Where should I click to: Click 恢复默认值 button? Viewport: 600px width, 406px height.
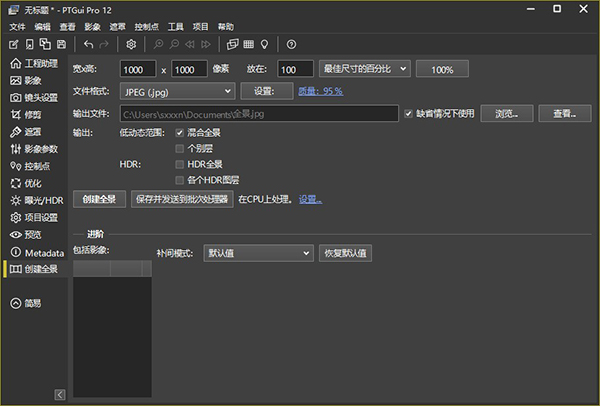345,253
